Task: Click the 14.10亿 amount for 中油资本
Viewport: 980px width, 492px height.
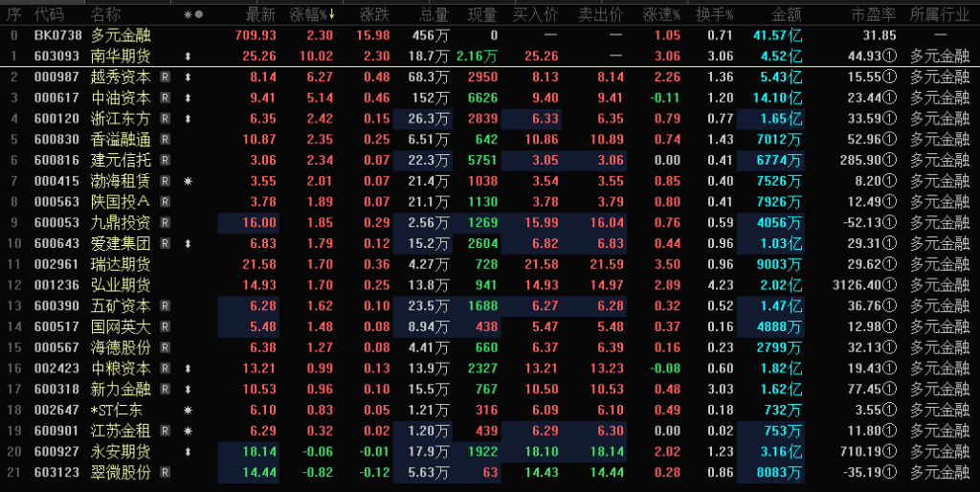Action: (777, 99)
